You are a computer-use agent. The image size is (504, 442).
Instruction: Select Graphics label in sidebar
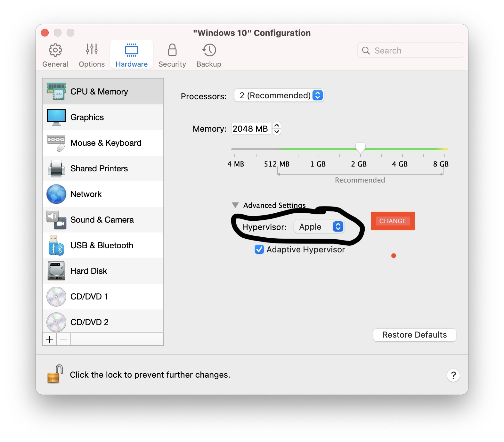point(87,117)
